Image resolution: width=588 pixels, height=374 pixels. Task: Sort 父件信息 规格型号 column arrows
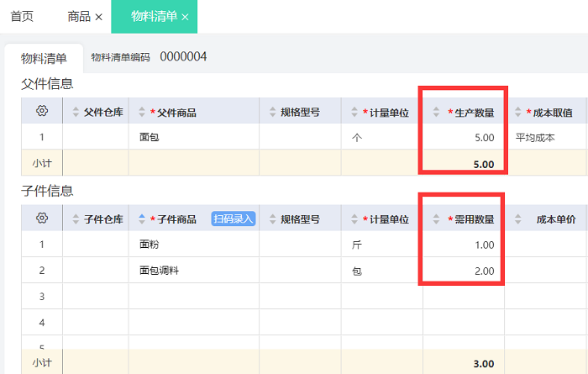273,112
